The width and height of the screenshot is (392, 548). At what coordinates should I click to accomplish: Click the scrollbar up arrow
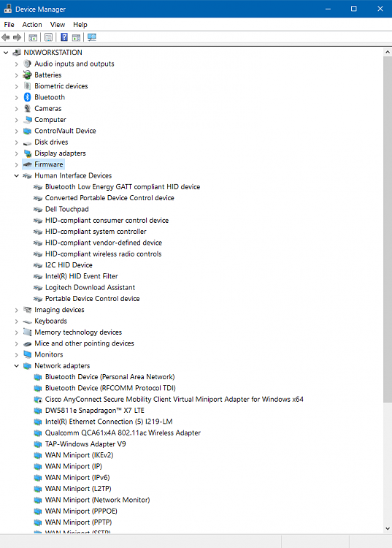click(388, 52)
